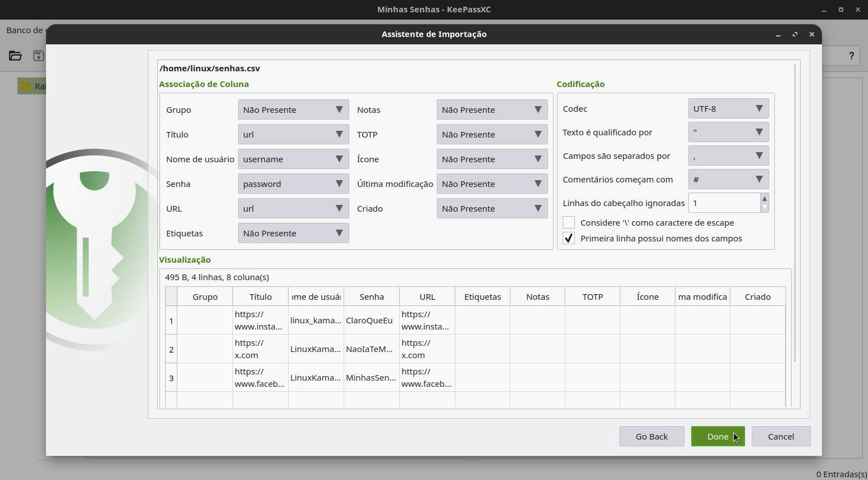The height and width of the screenshot is (480, 868).
Task: Uncheck first line has field names
Action: pos(569,238)
